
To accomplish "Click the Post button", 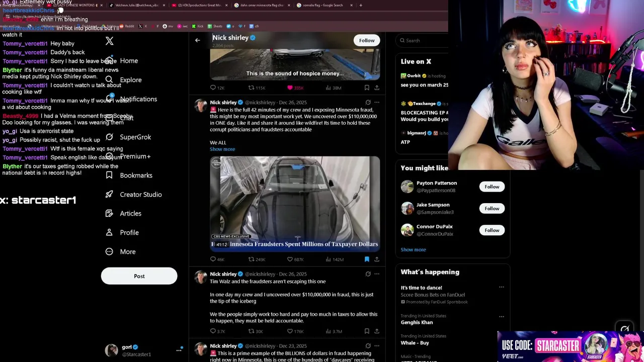I will click(x=139, y=276).
